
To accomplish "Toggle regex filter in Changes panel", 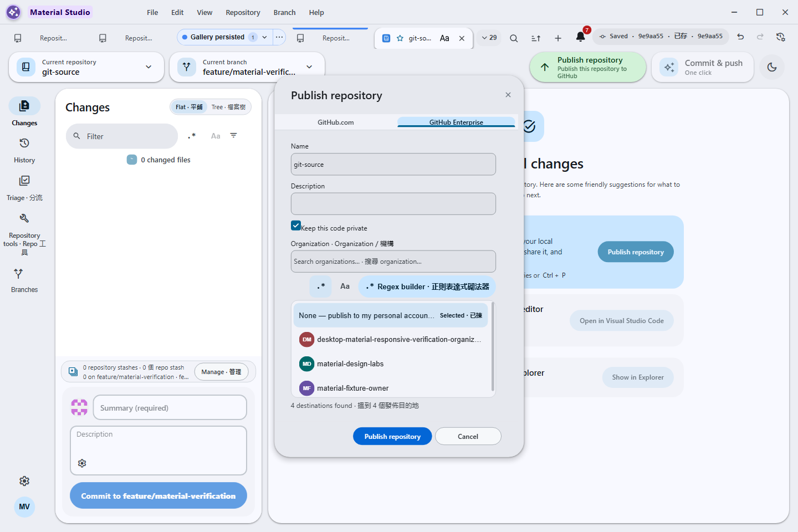I will pos(192,136).
